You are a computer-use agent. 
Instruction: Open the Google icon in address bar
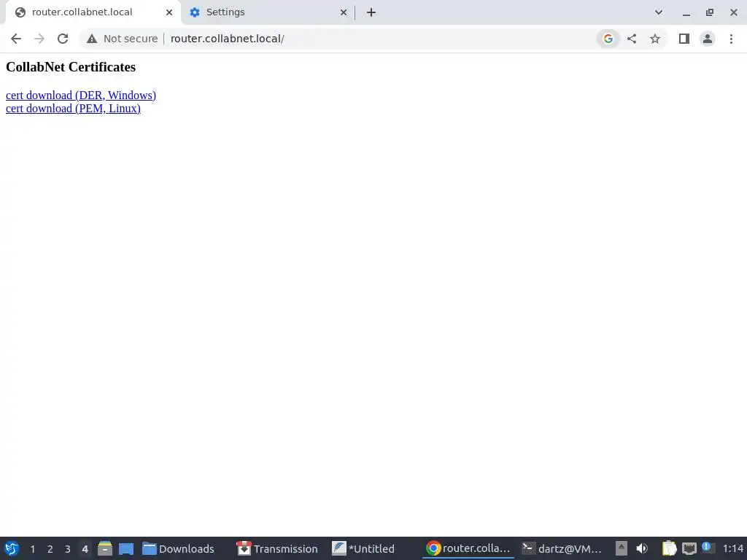tap(608, 39)
